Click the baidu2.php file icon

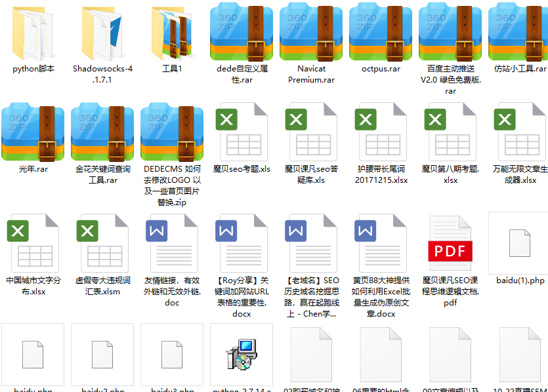coord(102,355)
